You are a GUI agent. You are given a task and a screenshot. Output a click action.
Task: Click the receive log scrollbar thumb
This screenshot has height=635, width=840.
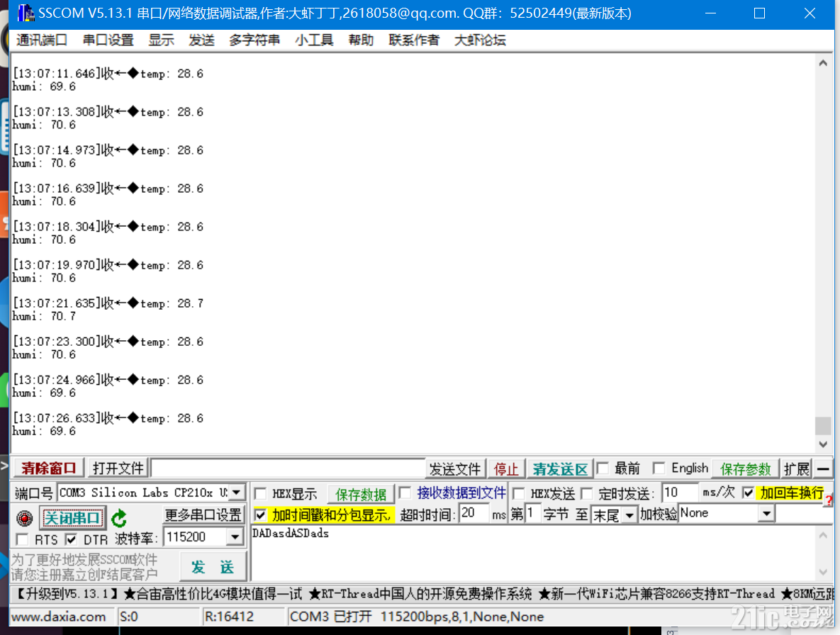pos(823,426)
